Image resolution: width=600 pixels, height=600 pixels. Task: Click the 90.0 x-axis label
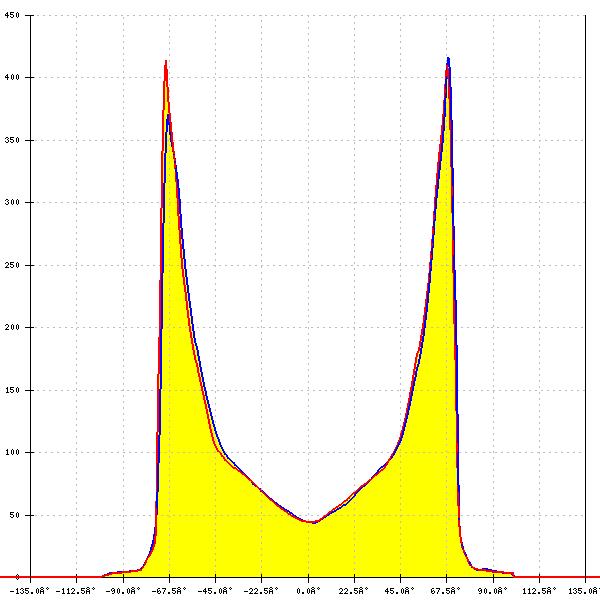pyautogui.click(x=492, y=591)
